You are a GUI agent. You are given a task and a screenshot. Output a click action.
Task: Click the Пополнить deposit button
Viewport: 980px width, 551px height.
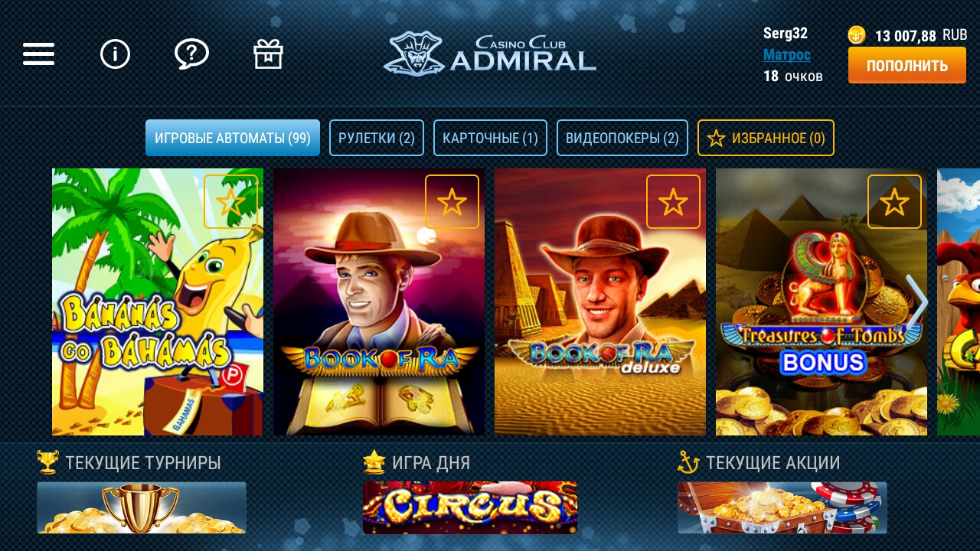coord(907,65)
